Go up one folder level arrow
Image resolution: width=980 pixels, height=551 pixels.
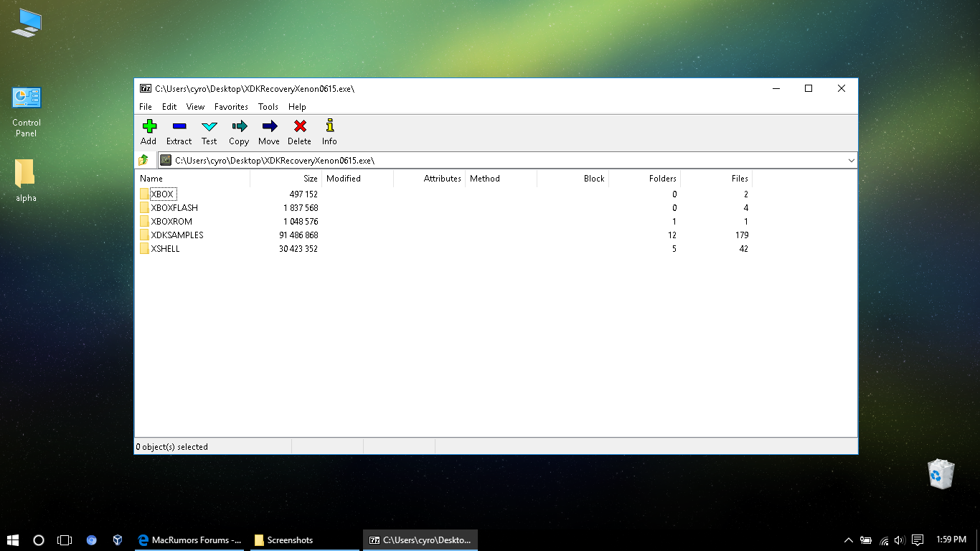pyautogui.click(x=143, y=160)
